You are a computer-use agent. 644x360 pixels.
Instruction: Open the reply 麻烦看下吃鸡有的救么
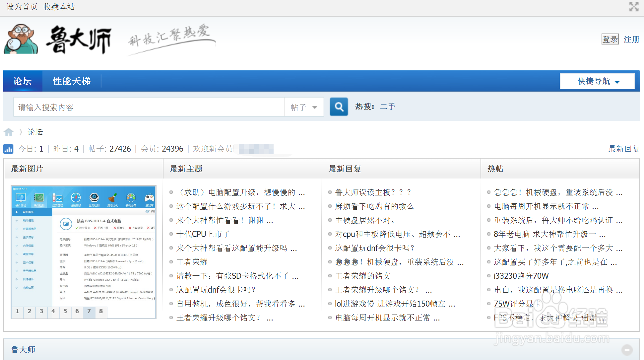(374, 206)
